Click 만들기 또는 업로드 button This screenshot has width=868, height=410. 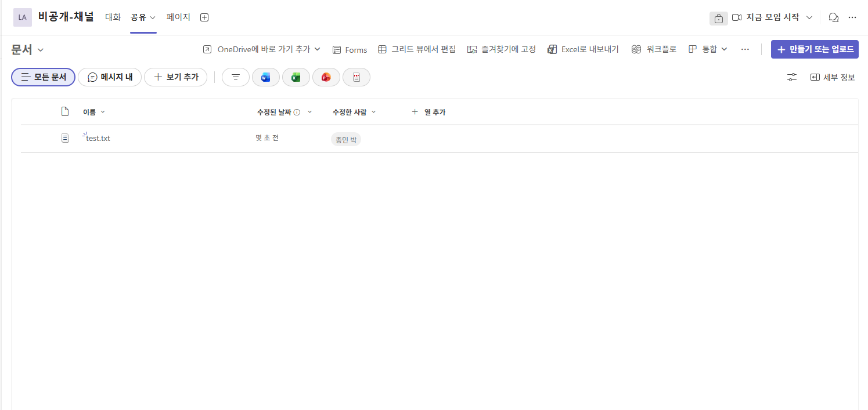point(815,49)
